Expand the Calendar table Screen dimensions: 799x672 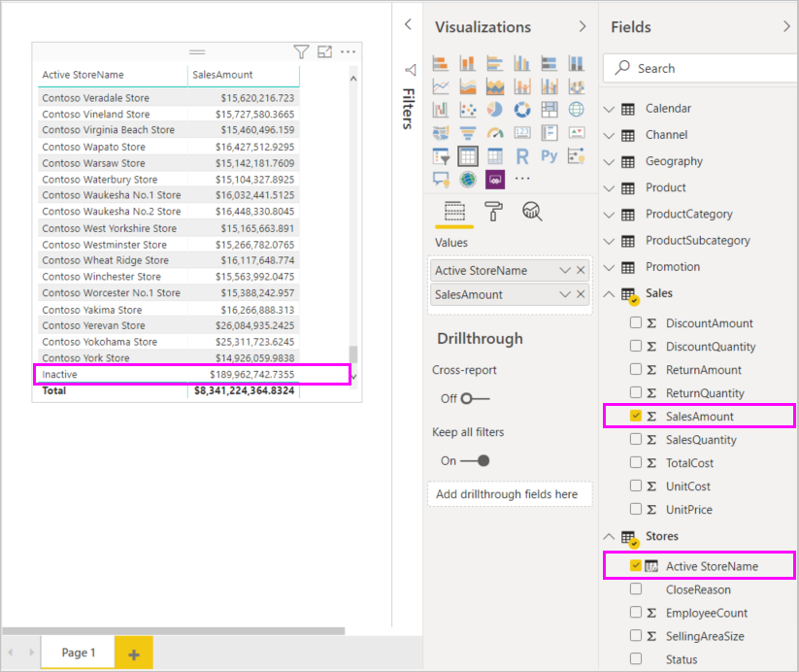609,108
